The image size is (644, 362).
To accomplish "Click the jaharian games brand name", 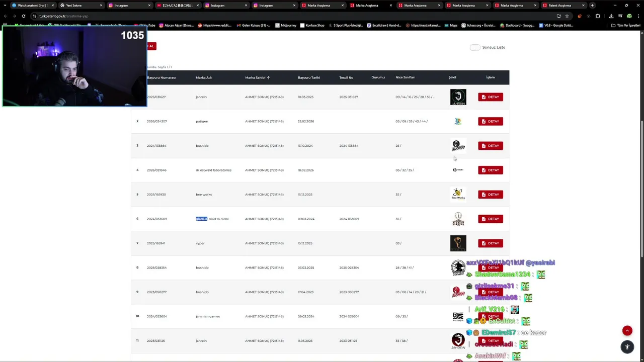I will click(x=208, y=316).
